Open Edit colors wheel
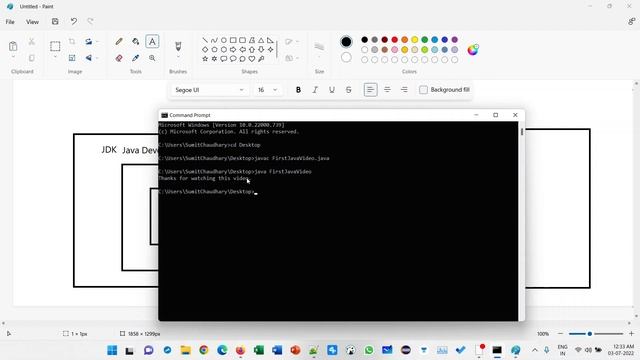Screen dimensions: 640x360 click(x=473, y=50)
